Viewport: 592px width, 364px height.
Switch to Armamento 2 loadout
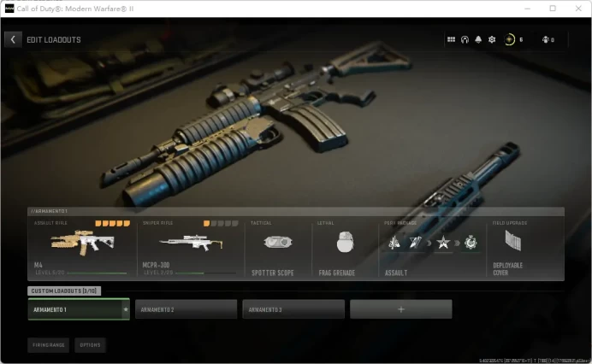pyautogui.click(x=186, y=309)
